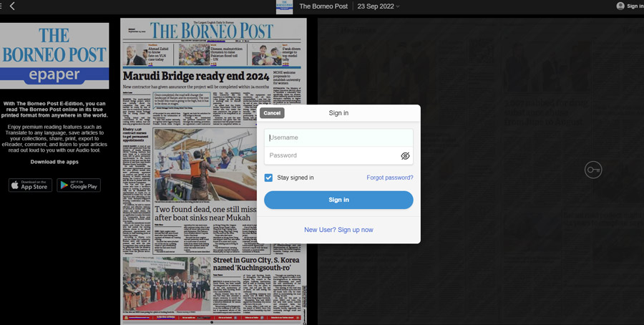Screen dimensions: 644x325
Task: Uncheck the Stay signed in checkbox
Action: click(268, 178)
